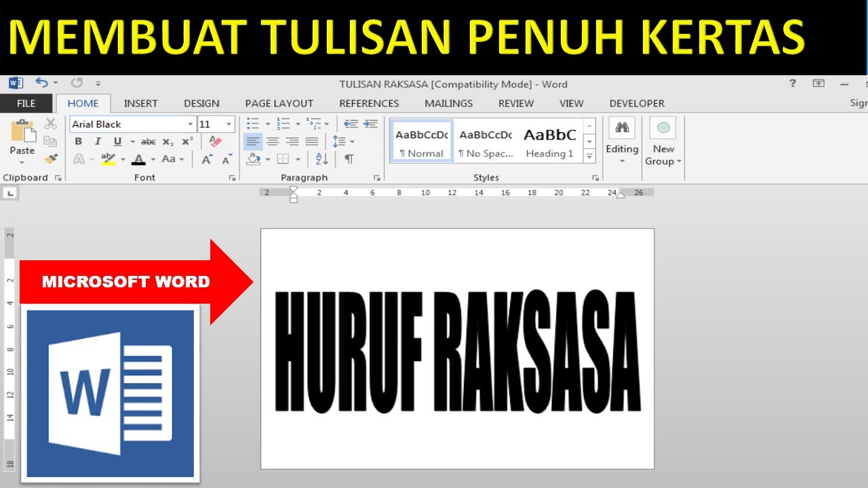Expand Paste options arrow
Screen dimensions: 868x488
point(22,163)
